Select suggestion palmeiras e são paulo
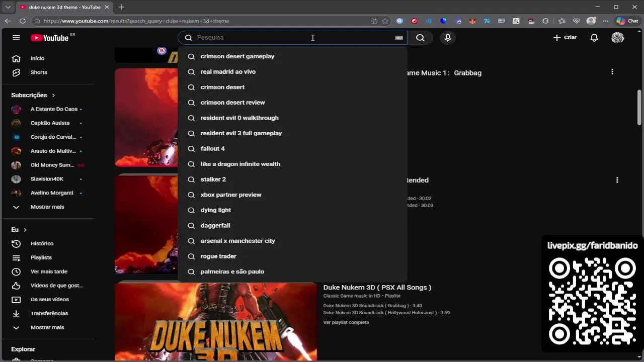This screenshot has height=362, width=644. point(292,271)
